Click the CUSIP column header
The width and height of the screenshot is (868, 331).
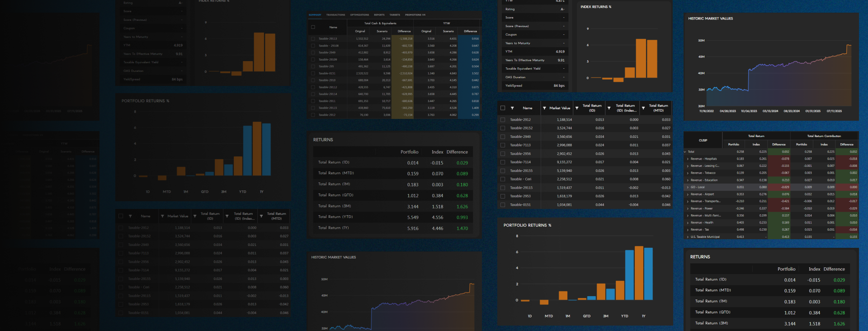coord(703,140)
